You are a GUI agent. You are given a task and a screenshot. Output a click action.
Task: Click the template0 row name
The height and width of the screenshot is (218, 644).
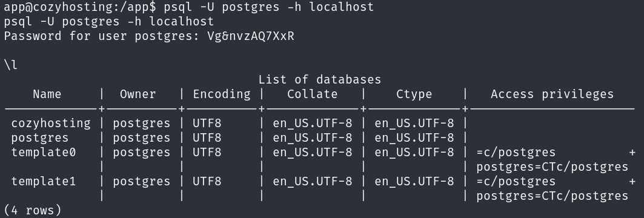44,153
